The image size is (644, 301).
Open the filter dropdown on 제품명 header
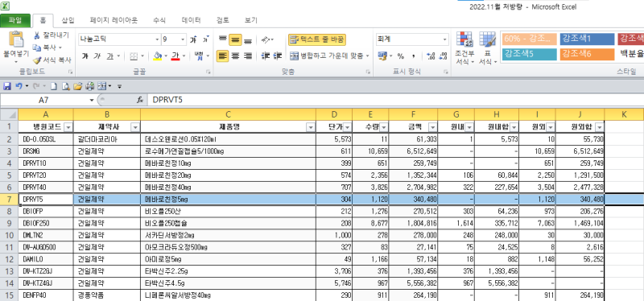coord(311,127)
